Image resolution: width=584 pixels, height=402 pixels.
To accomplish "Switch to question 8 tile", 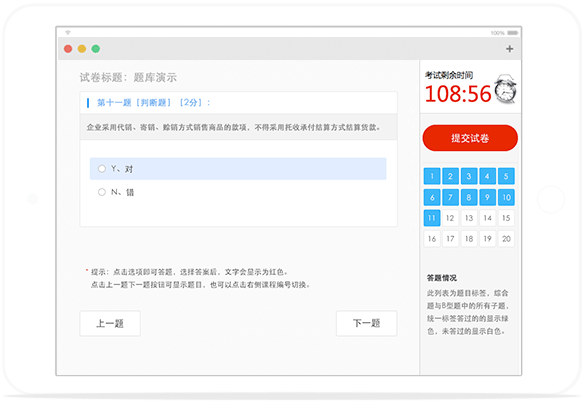I will click(x=469, y=197).
